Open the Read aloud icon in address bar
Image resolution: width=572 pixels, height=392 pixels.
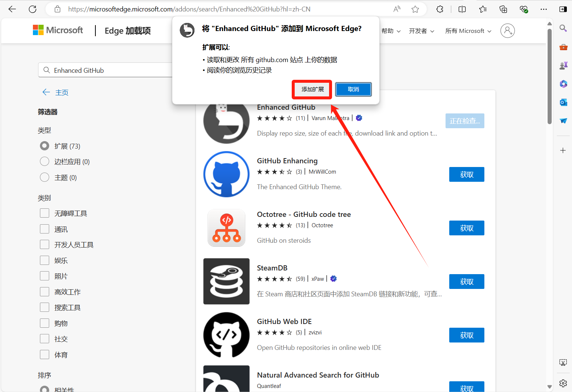point(397,9)
